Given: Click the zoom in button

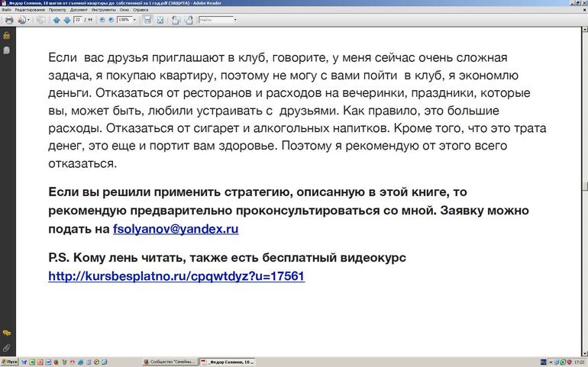Looking at the screenshot, I should pos(111,20).
